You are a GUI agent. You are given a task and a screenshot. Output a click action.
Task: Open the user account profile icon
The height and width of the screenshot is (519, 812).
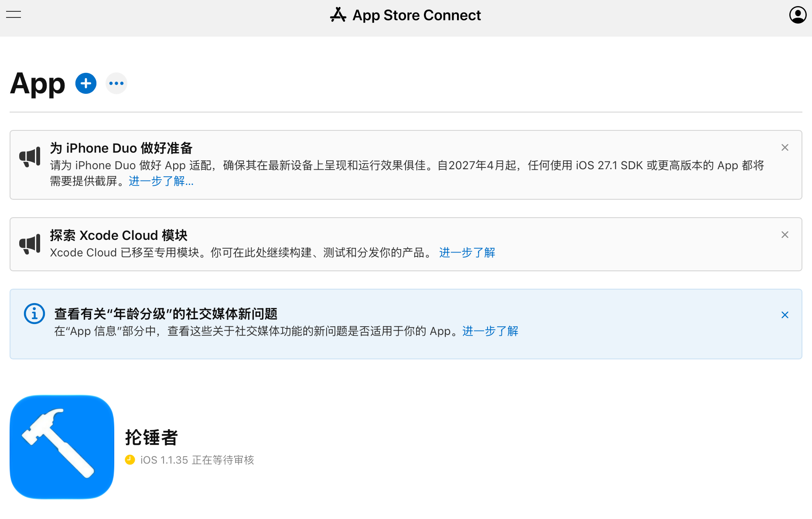(x=798, y=15)
